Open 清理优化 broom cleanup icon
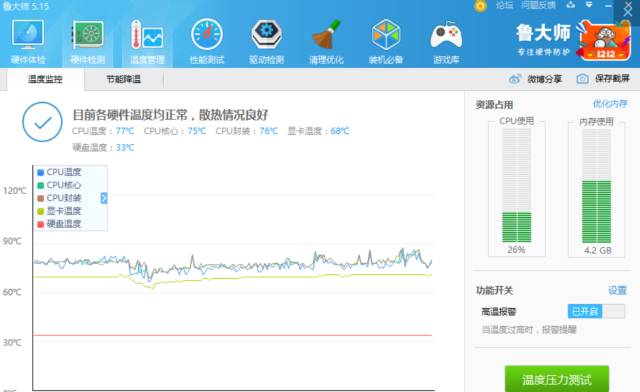Image resolution: width=640 pixels, height=392 pixels. [x=326, y=41]
